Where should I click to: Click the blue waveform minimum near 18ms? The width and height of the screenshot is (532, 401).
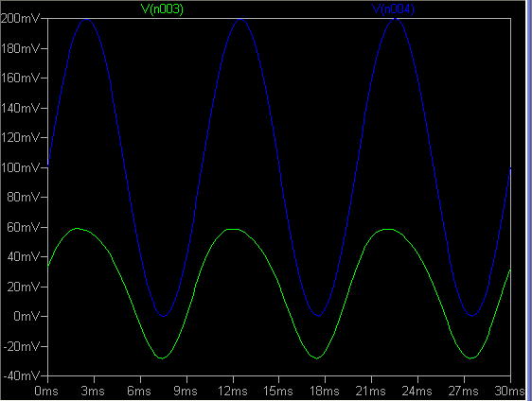pos(318,316)
